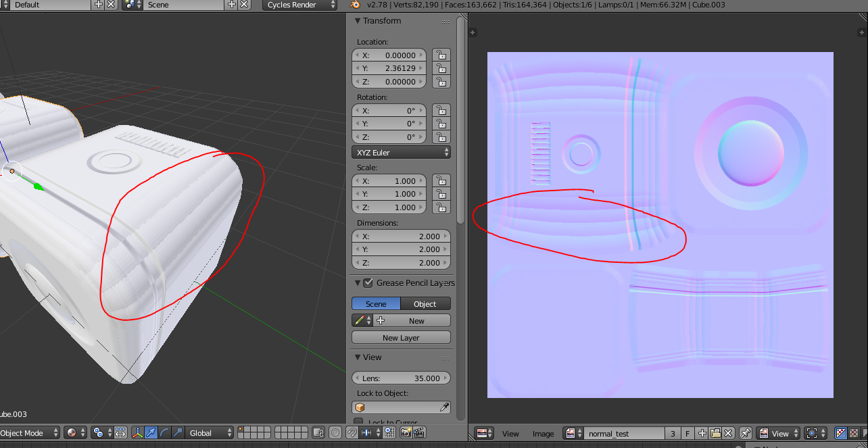Open the Cycles Render engine dropdown
The image size is (868, 448).
tap(299, 5)
